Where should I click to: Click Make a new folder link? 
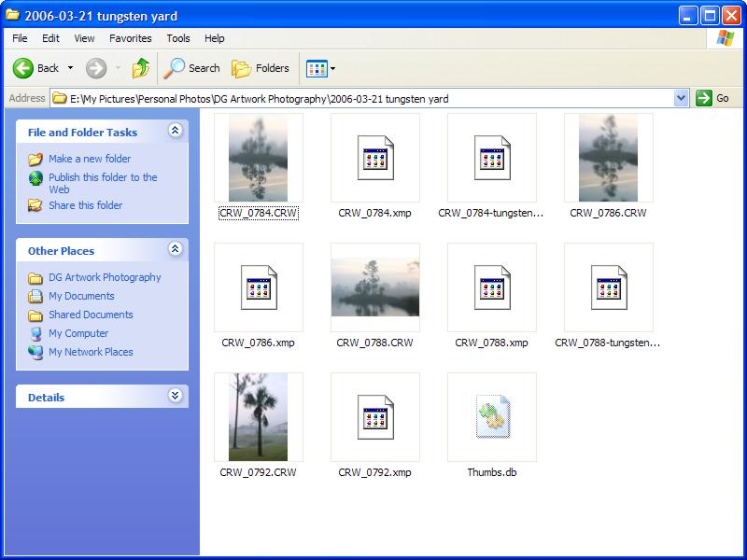[90, 159]
